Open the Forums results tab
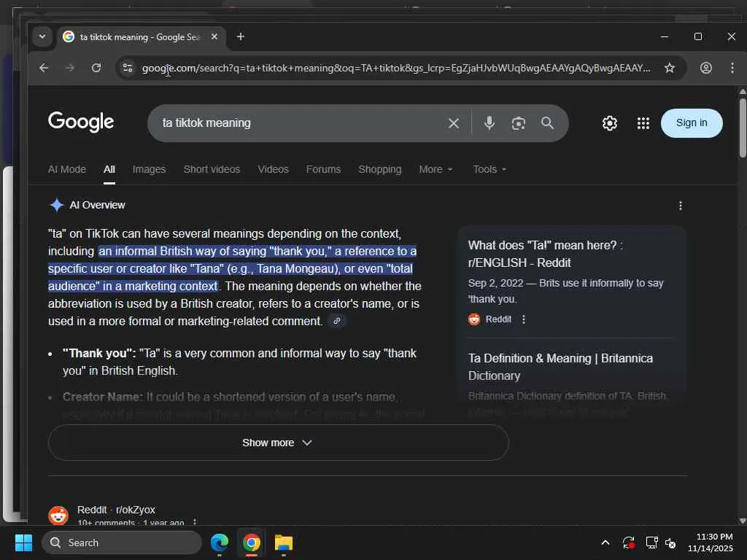Image resolution: width=747 pixels, height=560 pixels. [323, 169]
